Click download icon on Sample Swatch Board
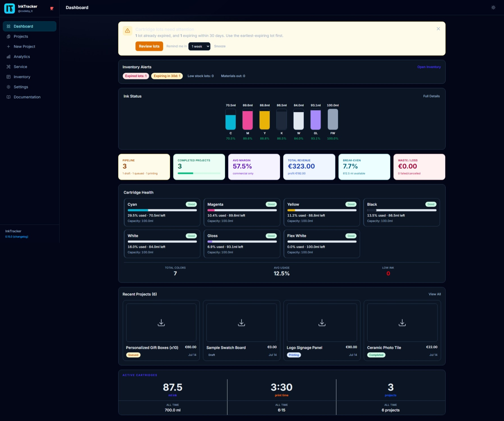Viewport: 504px width, 421px height. [242, 323]
